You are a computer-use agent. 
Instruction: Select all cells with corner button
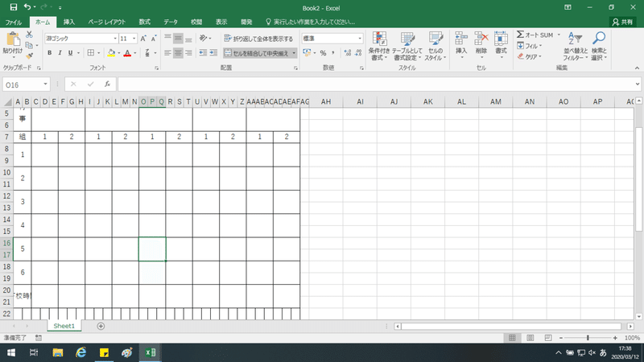point(7,102)
